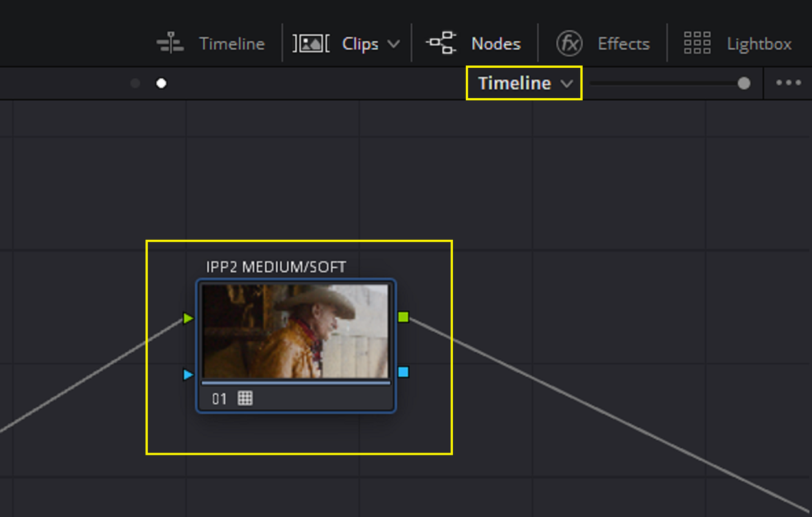Click the node number 01
812x517 pixels.
tap(220, 399)
